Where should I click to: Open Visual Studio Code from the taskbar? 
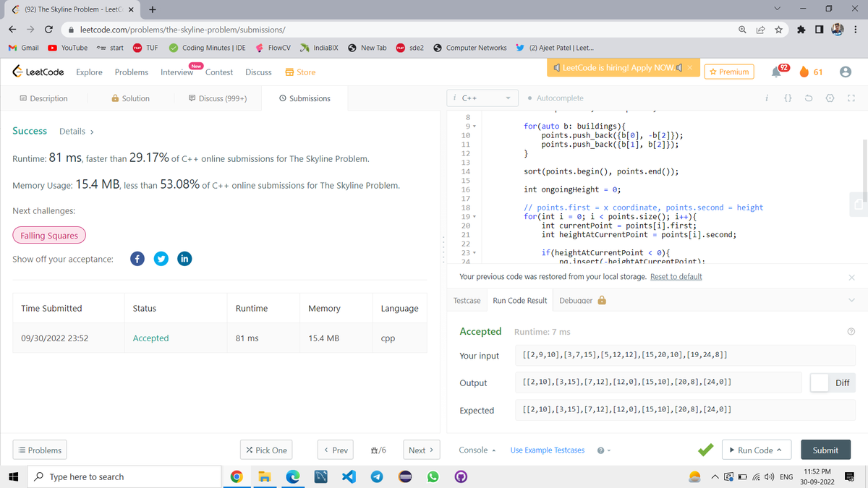point(349,477)
